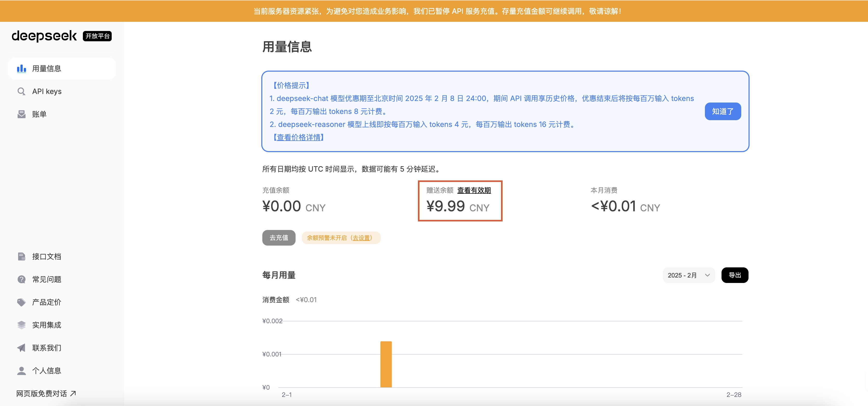
Task: Open the 账单 menu item
Action: click(x=39, y=114)
